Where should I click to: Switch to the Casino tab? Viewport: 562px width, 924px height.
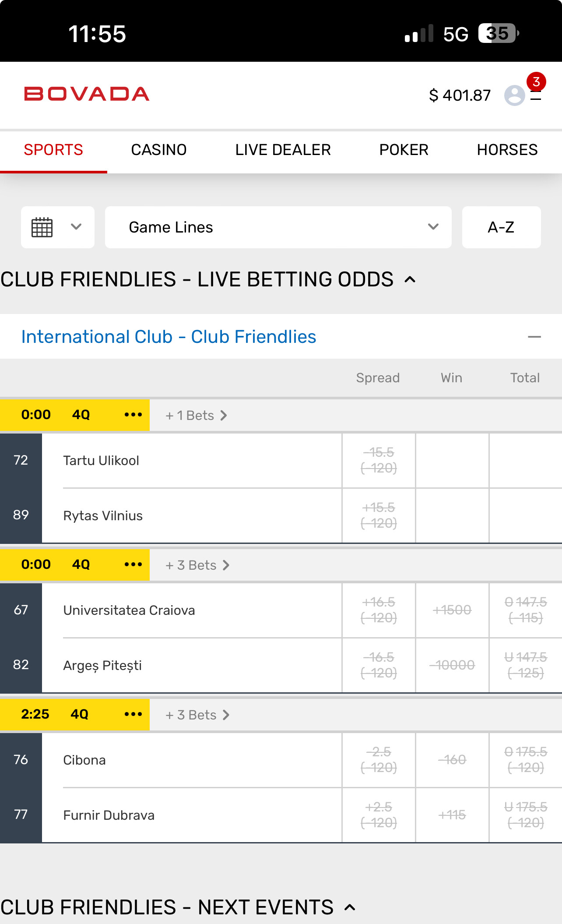pos(159,150)
